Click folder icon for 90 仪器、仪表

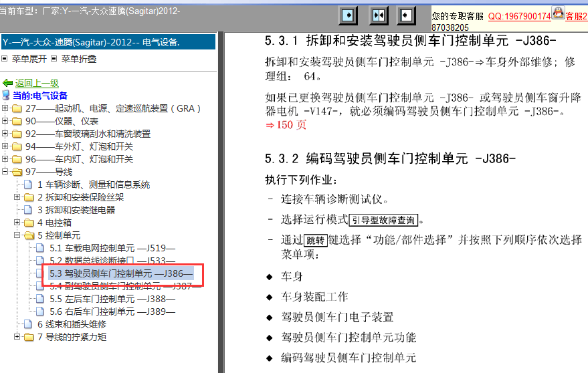17,121
